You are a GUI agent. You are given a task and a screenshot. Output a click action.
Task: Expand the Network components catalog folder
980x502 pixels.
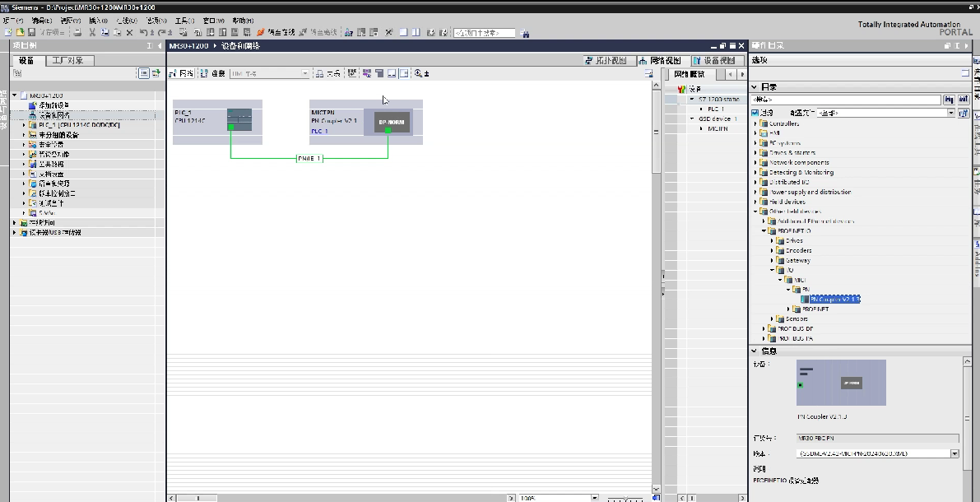755,163
